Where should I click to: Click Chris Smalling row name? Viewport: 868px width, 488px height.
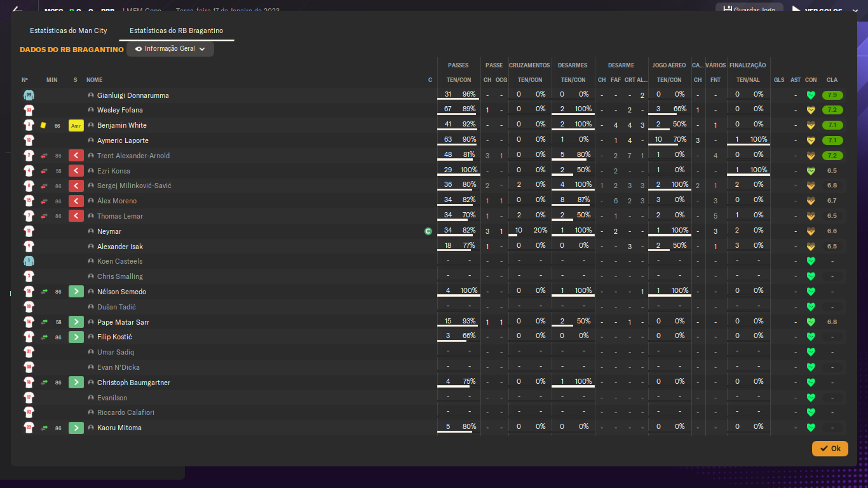[x=120, y=277]
